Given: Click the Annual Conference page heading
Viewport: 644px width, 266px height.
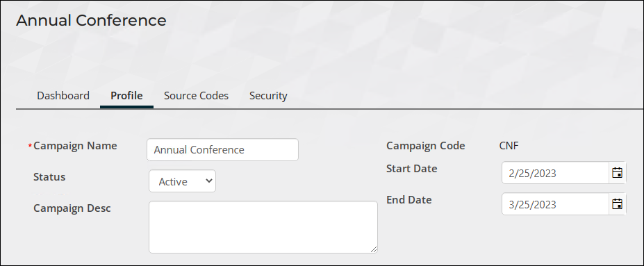Looking at the screenshot, I should [x=91, y=21].
